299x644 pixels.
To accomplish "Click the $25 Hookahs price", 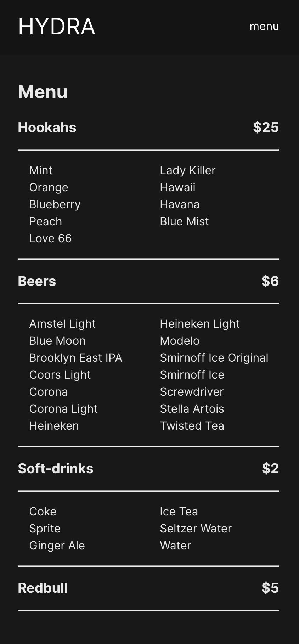I will (x=266, y=128).
